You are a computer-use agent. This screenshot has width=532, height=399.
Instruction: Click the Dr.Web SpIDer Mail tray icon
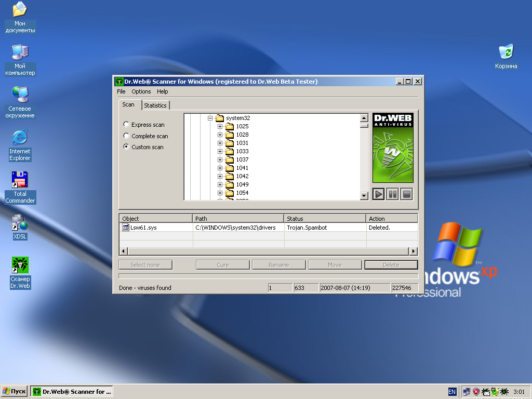pos(486,392)
